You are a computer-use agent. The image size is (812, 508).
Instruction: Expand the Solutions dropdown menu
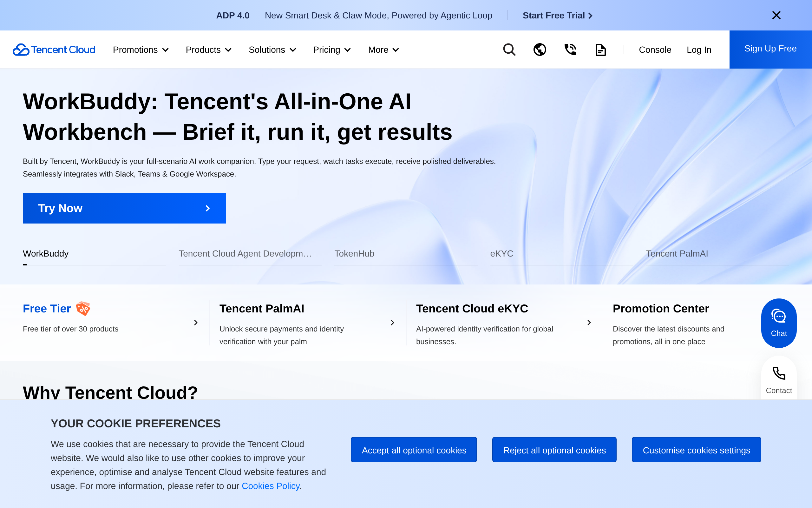pyautogui.click(x=272, y=50)
